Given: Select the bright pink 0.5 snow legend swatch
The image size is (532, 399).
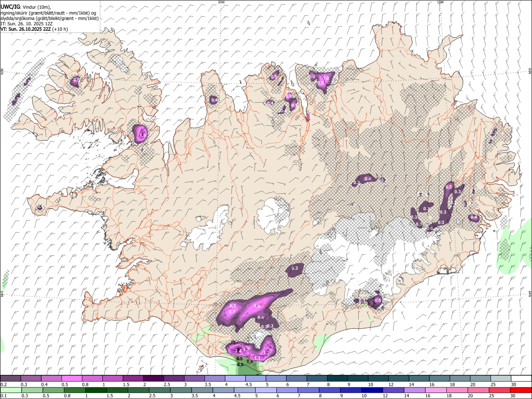Looking at the screenshot, I should (x=71, y=379).
